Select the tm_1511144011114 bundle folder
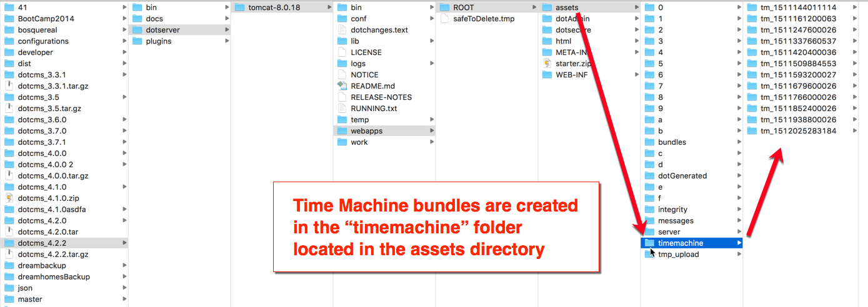 798,7
